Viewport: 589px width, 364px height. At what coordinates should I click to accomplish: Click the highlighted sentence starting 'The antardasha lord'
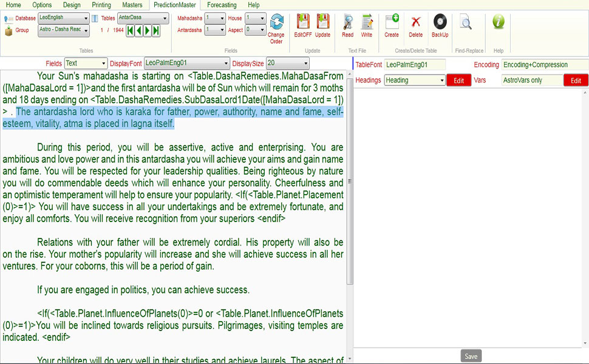coord(173,118)
